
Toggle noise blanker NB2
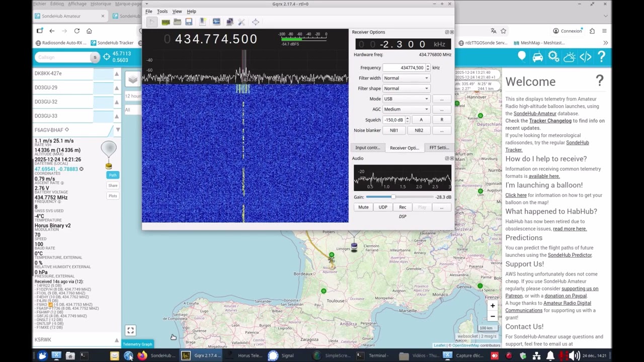pyautogui.click(x=419, y=130)
